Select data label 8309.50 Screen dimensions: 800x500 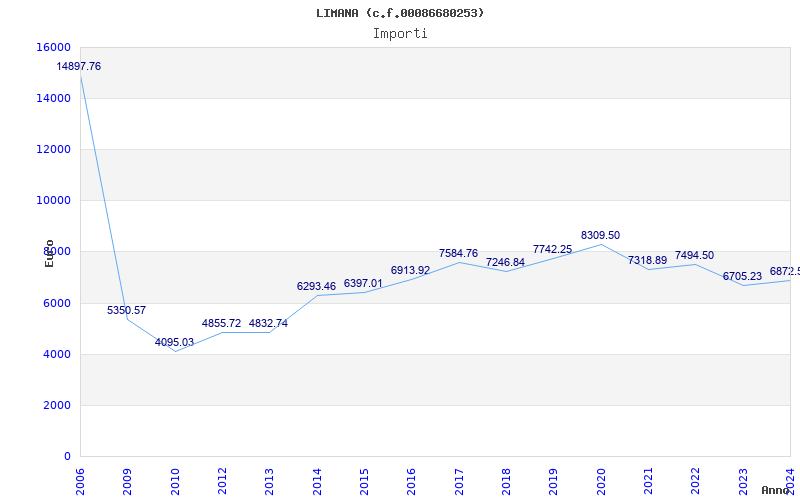click(x=601, y=236)
